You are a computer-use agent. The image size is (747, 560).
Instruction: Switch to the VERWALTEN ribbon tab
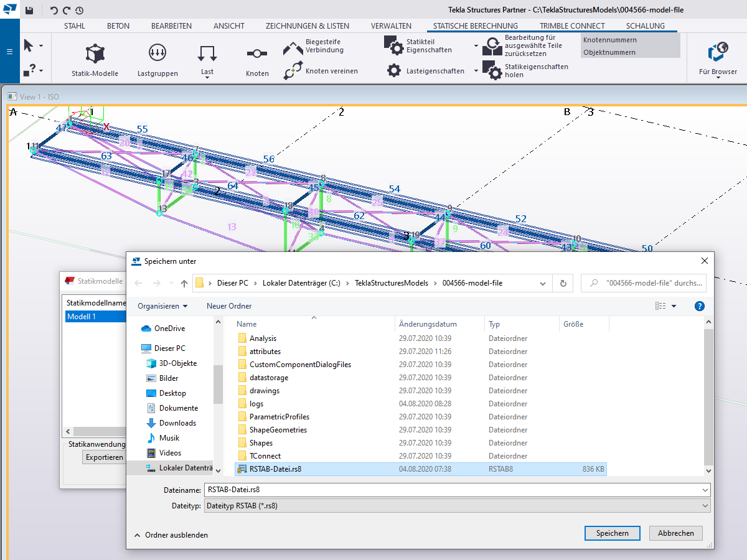point(391,26)
